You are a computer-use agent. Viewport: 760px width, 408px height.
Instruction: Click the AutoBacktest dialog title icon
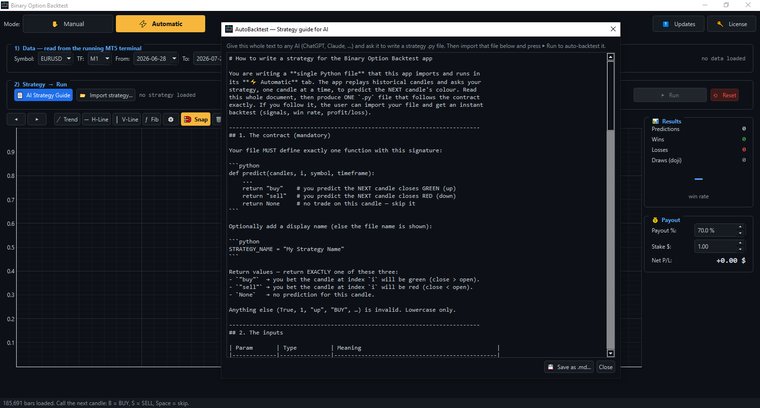pyautogui.click(x=229, y=29)
